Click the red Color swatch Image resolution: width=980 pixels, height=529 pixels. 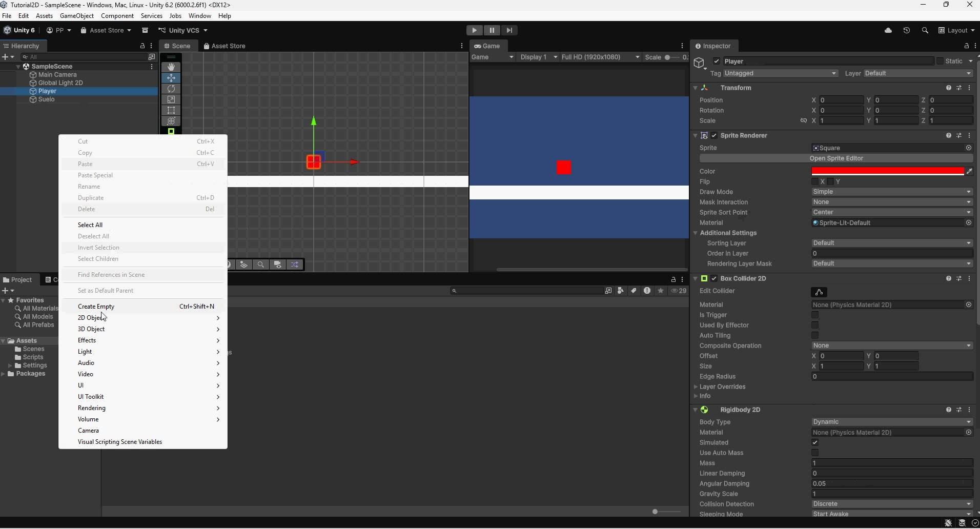(x=887, y=171)
